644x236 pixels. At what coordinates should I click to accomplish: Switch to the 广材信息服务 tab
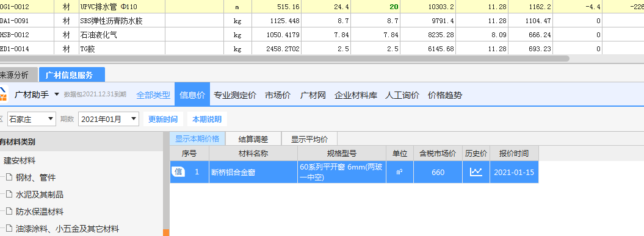pos(72,75)
